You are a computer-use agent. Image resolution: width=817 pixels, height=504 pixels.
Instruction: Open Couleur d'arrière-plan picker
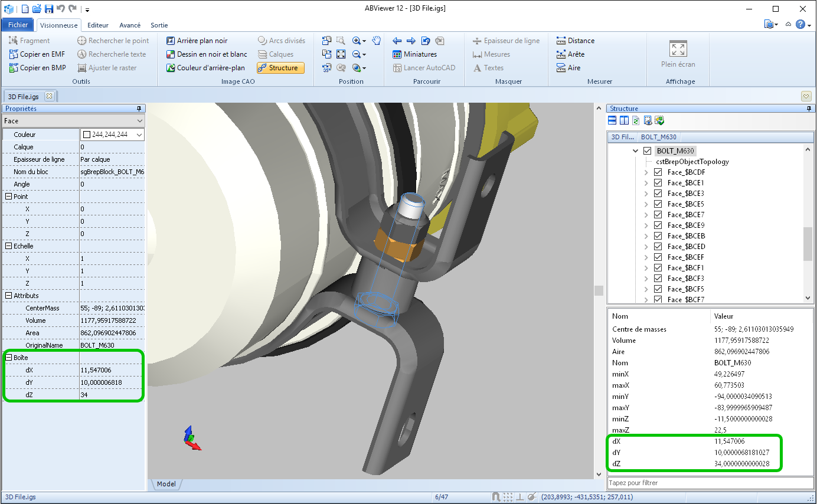(x=204, y=68)
